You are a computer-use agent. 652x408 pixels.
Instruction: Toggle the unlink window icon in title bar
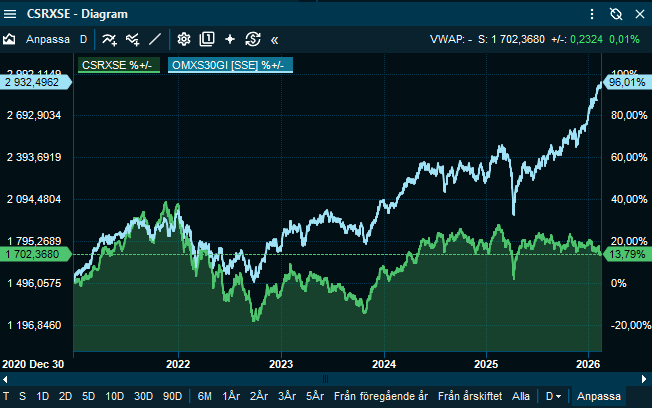click(x=615, y=13)
